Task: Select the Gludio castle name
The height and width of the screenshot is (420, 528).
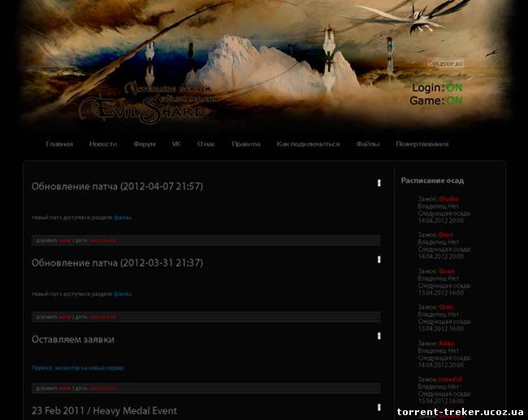Action: coord(448,199)
